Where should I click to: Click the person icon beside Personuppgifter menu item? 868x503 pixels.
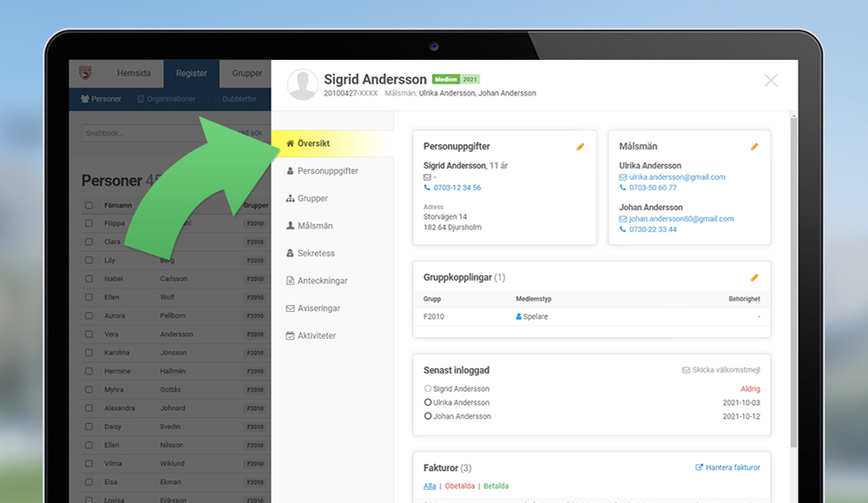click(x=290, y=170)
